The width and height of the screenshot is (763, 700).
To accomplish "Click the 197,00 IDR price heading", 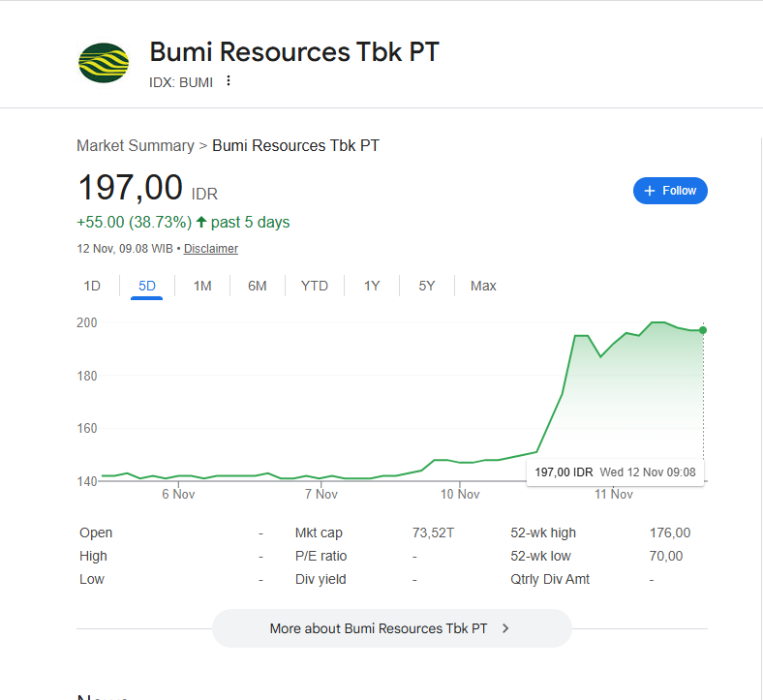I will tap(147, 188).
